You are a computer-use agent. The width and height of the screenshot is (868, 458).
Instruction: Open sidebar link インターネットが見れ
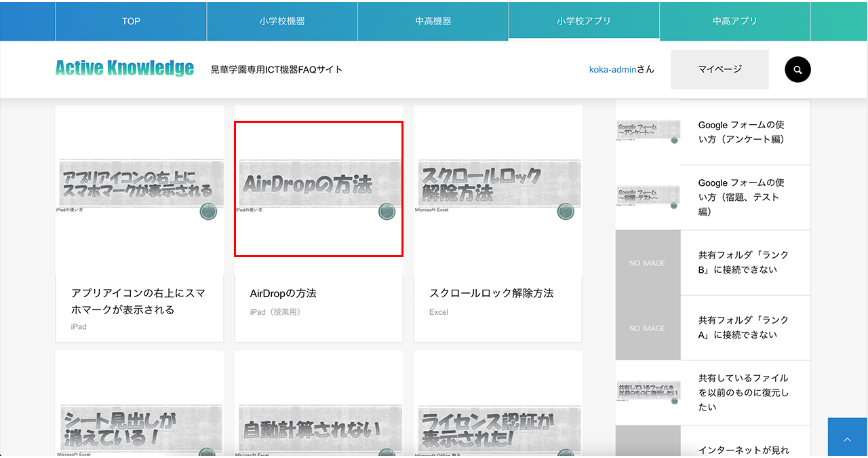(744, 450)
